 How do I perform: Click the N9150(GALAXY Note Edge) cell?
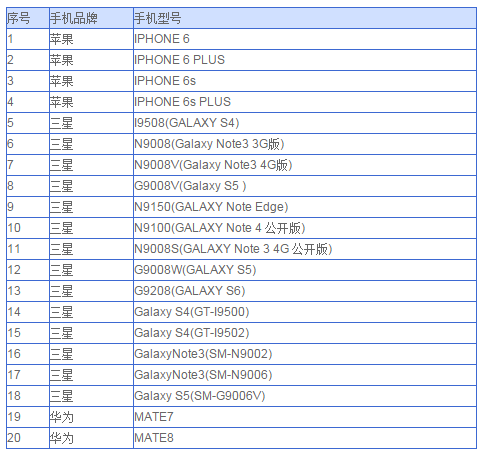(x=305, y=207)
